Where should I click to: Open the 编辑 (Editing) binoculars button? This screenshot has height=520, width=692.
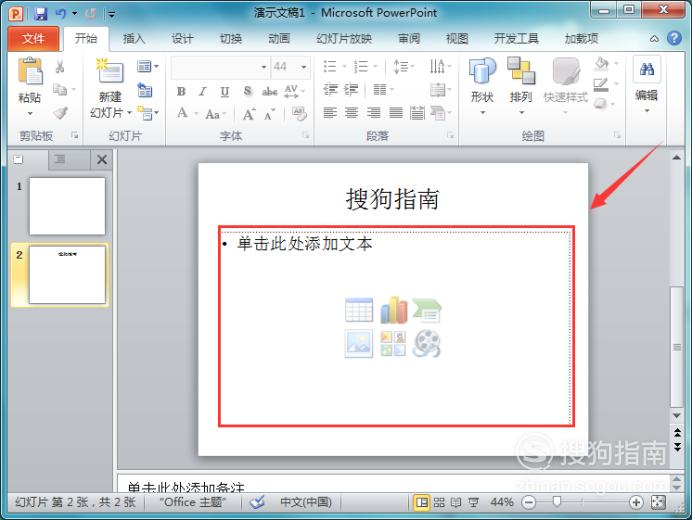tap(647, 84)
